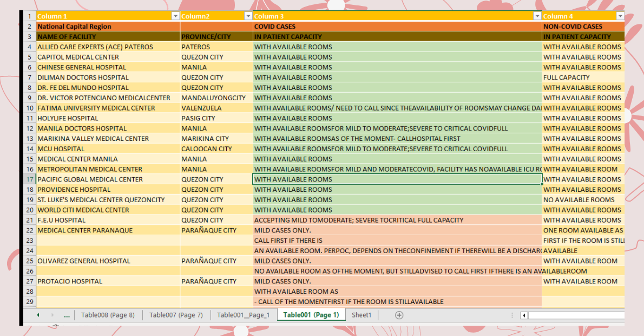
Task: Switch to Sheet1 tab
Action: pos(362,315)
